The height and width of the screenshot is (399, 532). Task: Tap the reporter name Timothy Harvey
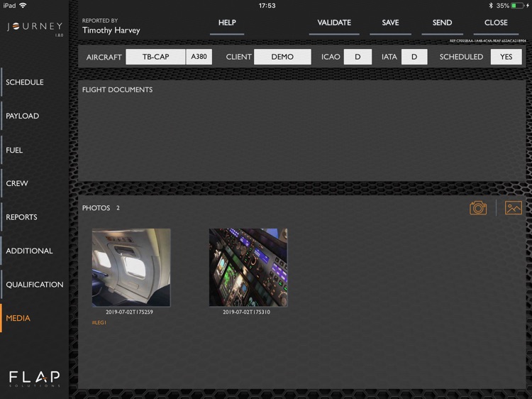click(x=111, y=31)
